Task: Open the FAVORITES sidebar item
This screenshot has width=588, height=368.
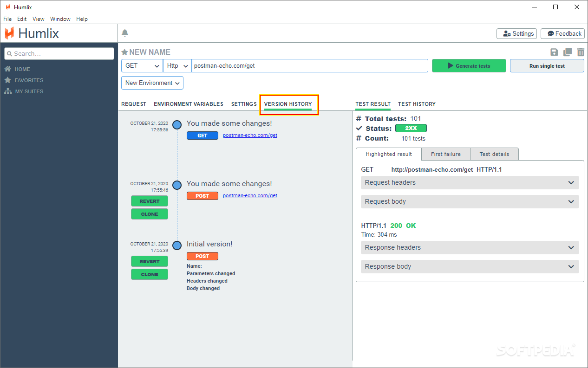Action: tap(29, 80)
